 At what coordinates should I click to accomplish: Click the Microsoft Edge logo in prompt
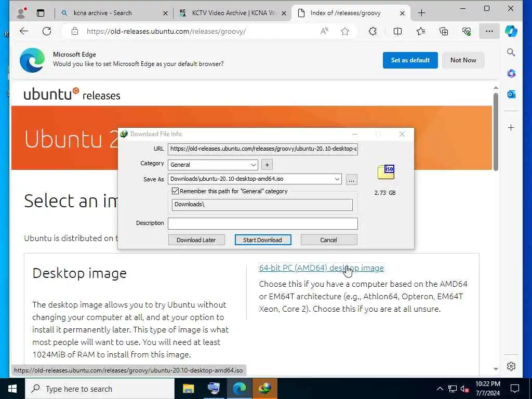pyautogui.click(x=32, y=60)
